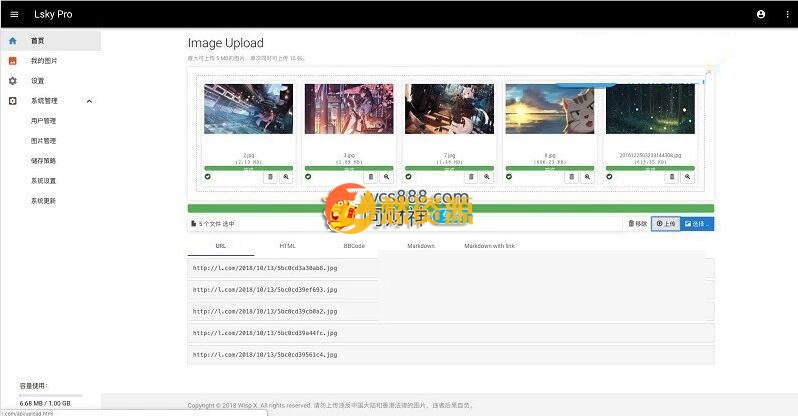Open 系统更新 submenu item

coord(43,201)
